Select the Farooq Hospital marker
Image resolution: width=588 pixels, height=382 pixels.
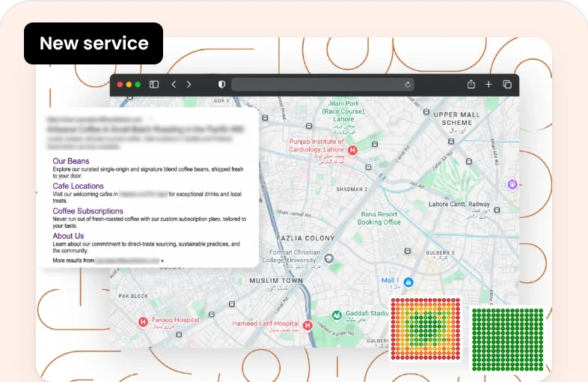click(x=143, y=322)
